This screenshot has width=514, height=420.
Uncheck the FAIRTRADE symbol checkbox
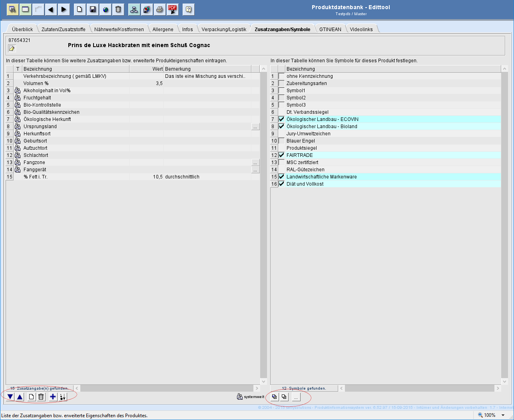coord(282,155)
